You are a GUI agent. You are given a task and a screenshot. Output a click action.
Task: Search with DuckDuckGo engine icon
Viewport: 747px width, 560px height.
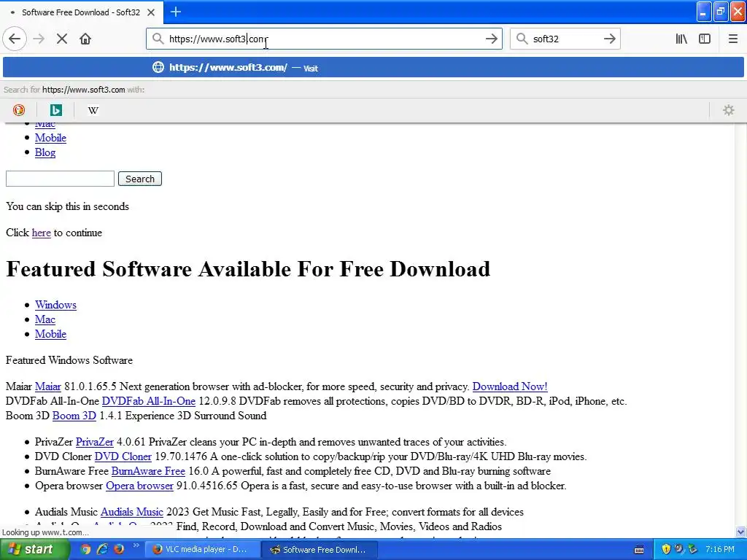(x=19, y=111)
